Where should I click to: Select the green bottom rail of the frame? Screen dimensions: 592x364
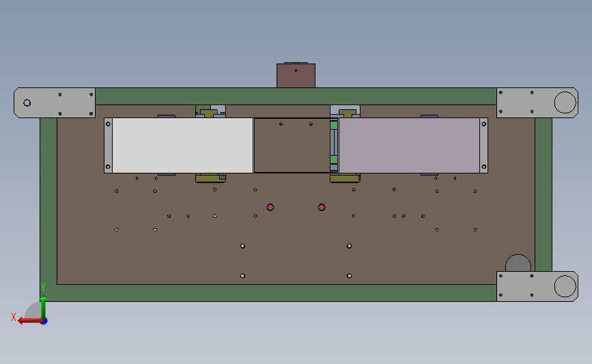pyautogui.click(x=268, y=293)
